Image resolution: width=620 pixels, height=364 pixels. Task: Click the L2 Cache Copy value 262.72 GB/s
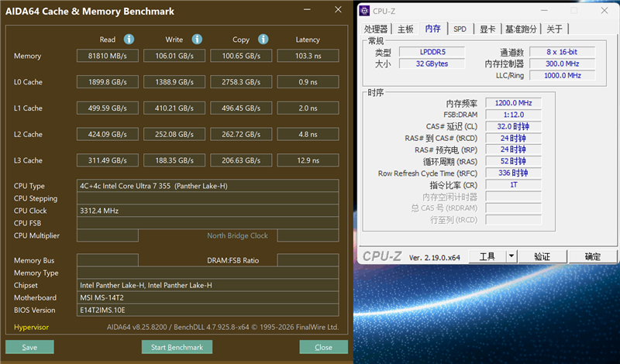click(x=241, y=134)
